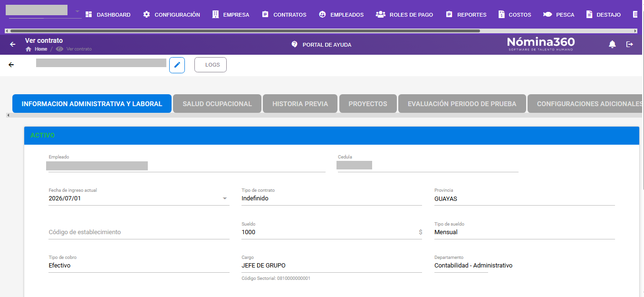Click the Sueldo input with 1000
The image size is (644, 297).
tap(332, 230)
